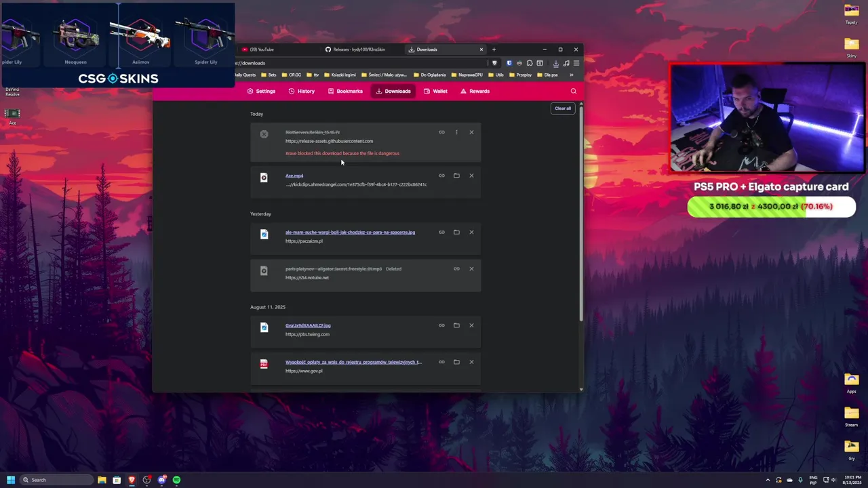Open the Ksiazki legimi bookmarks folder
This screenshot has width=868, height=488.
coord(340,75)
